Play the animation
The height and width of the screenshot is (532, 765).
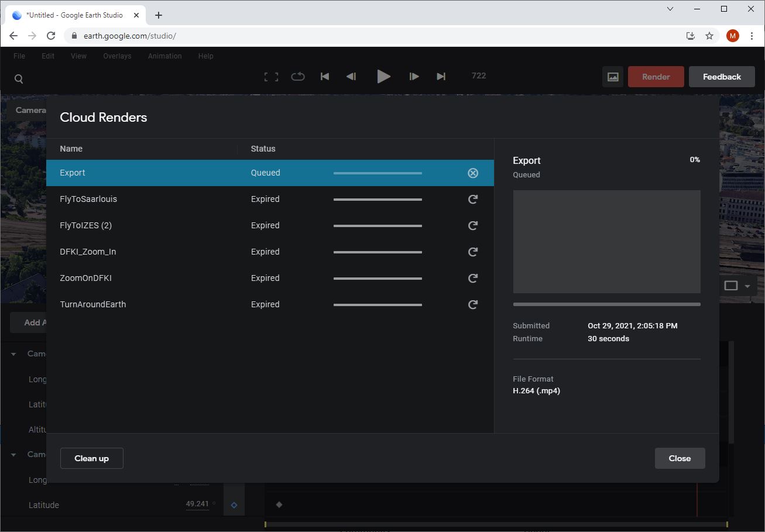pos(383,77)
